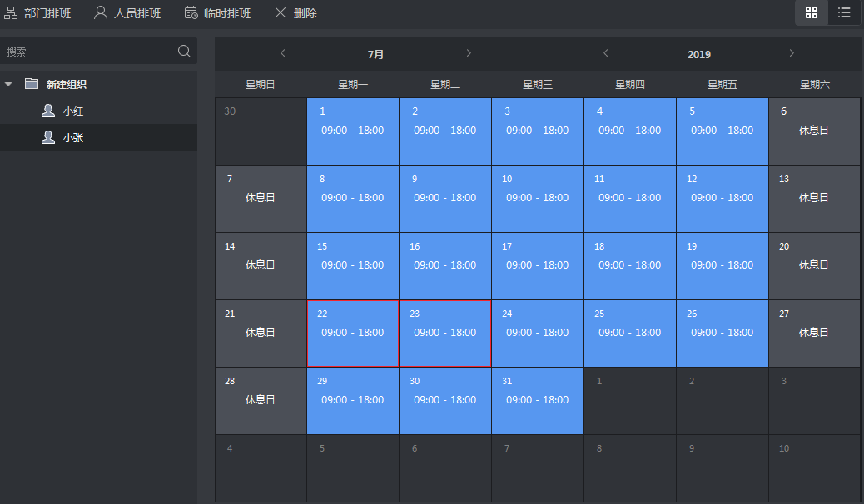Viewport: 864px width, 504px height.
Task: Click the 部门排班 department scheduling icon
Action: click(11, 13)
